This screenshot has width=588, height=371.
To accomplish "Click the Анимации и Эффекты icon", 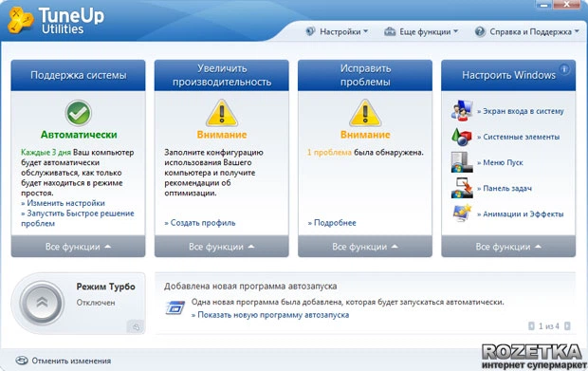I will (x=462, y=213).
